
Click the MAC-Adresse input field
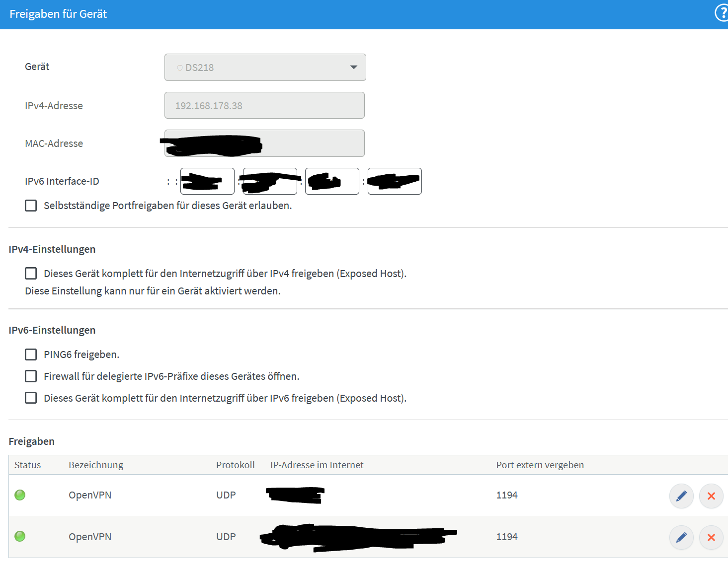[x=264, y=143]
